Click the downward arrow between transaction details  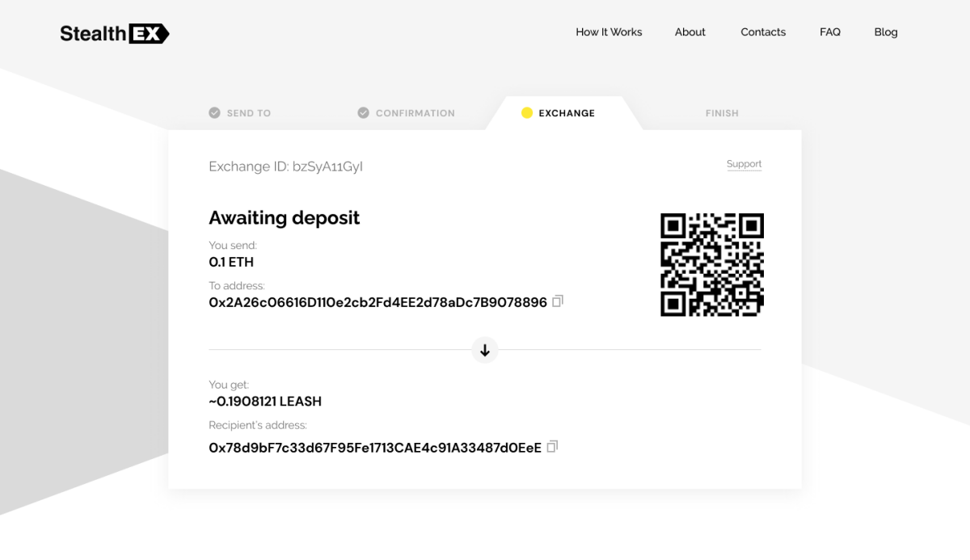(484, 350)
